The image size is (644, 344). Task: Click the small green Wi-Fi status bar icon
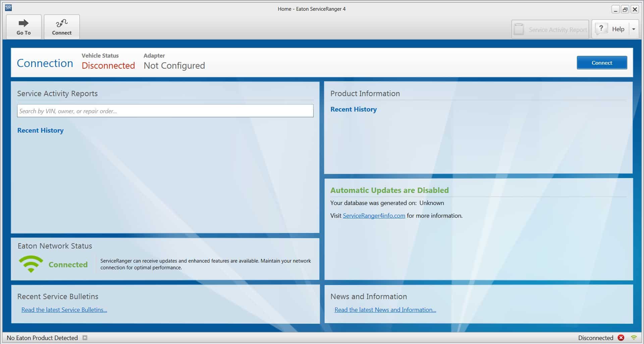tap(634, 338)
